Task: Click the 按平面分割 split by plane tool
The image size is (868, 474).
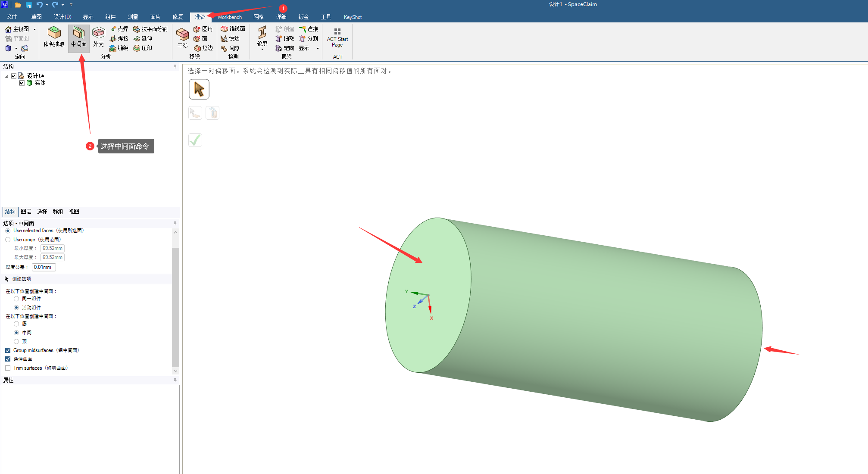Action: click(x=150, y=29)
